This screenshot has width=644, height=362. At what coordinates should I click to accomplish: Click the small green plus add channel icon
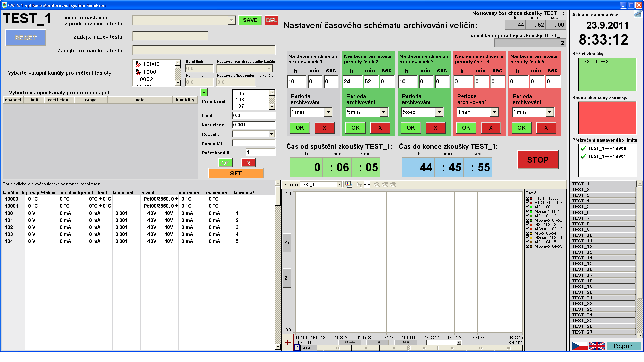click(x=204, y=92)
